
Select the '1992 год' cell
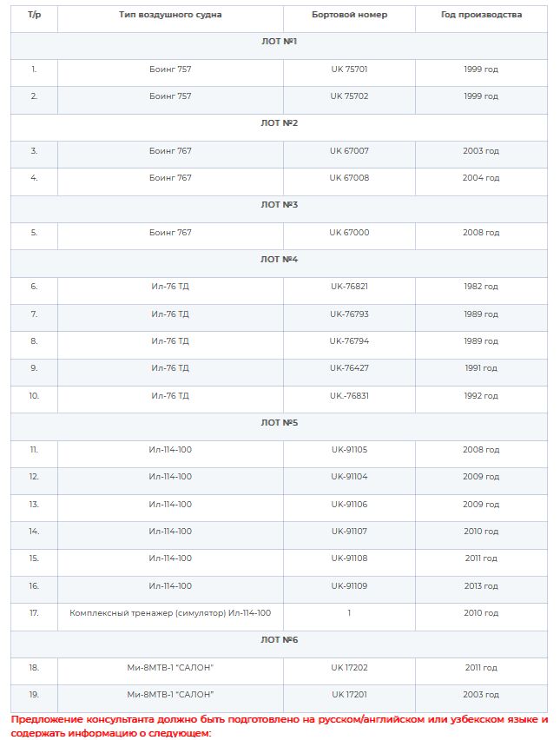coord(481,396)
